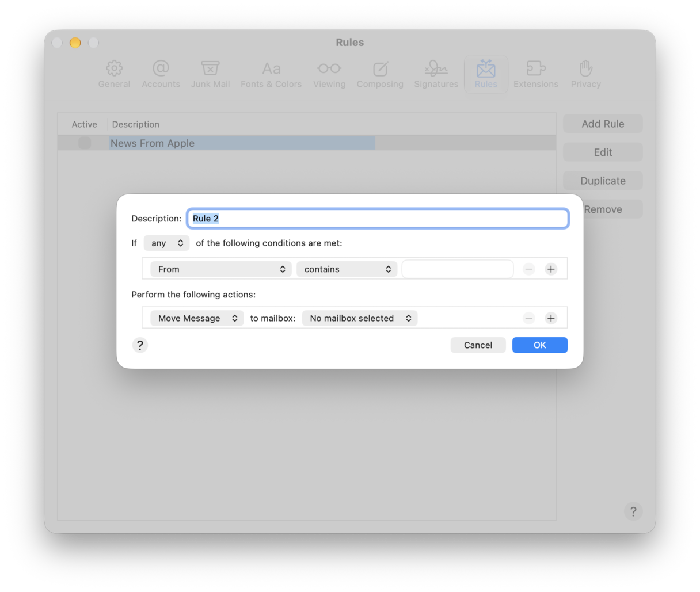Open the Fonts & Colors pane
This screenshot has height=592, width=700.
coord(271,74)
